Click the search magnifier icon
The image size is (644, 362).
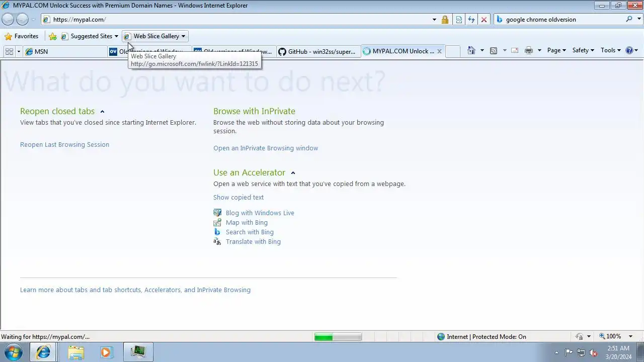pyautogui.click(x=629, y=19)
